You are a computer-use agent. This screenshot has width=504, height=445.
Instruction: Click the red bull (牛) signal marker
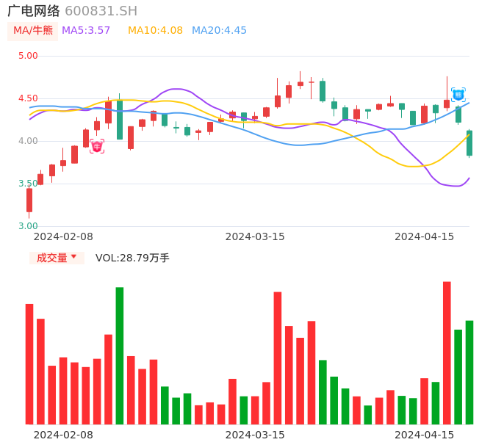tap(97, 146)
